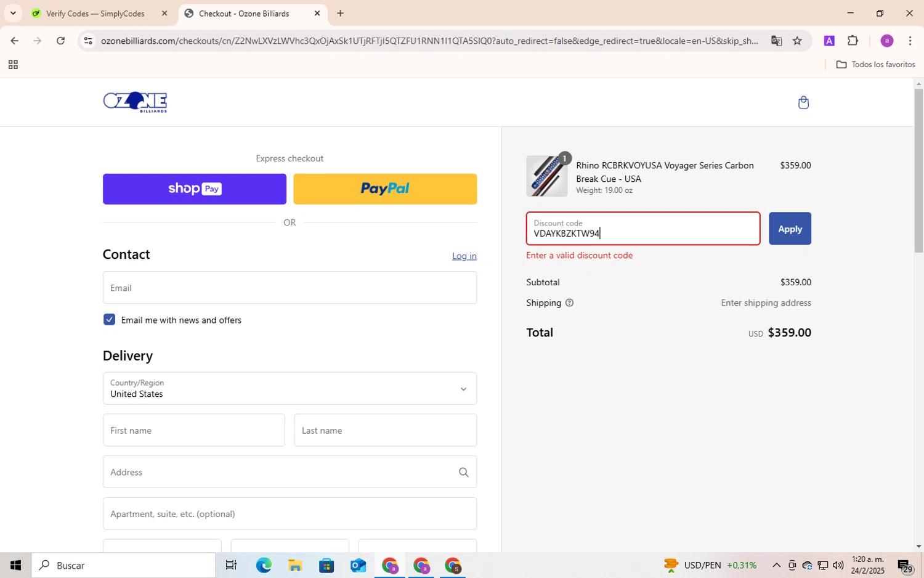This screenshot has height=578, width=924.
Task: Launch Microsoft Edge from taskbar
Action: coord(264,565)
